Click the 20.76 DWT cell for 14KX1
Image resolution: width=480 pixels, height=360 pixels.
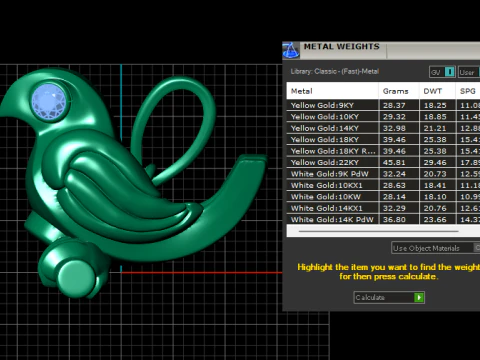[437, 208]
